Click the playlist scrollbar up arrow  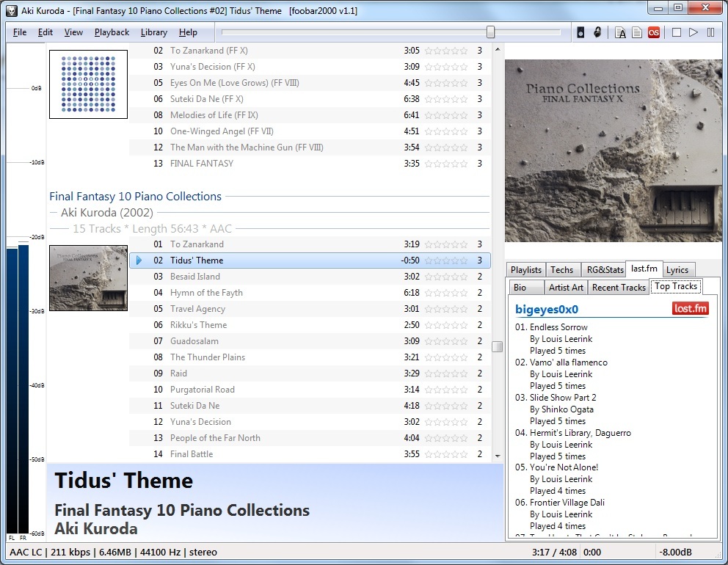coord(498,49)
